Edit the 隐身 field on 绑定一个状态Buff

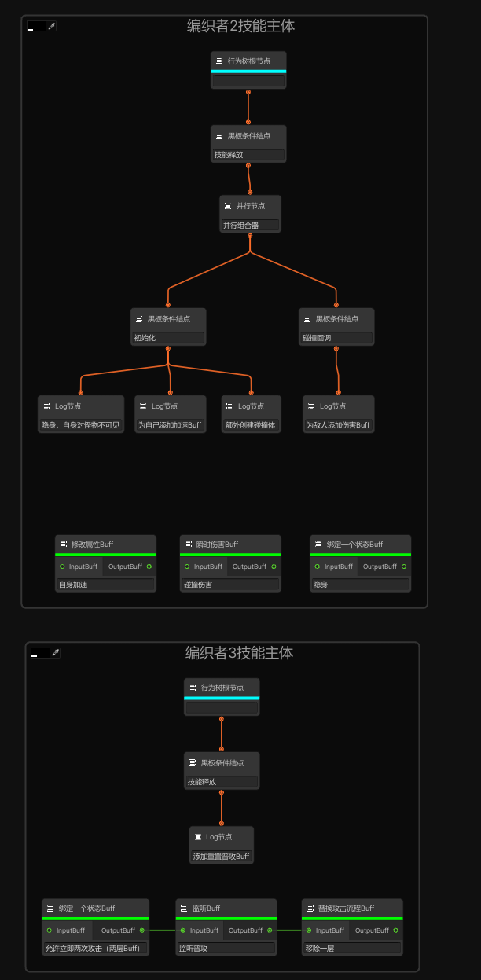point(361,585)
